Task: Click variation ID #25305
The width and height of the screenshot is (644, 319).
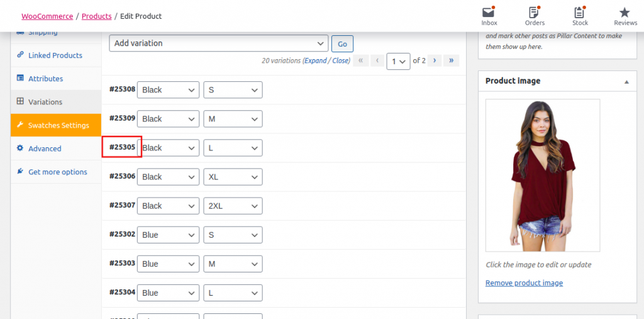Action: (123, 147)
